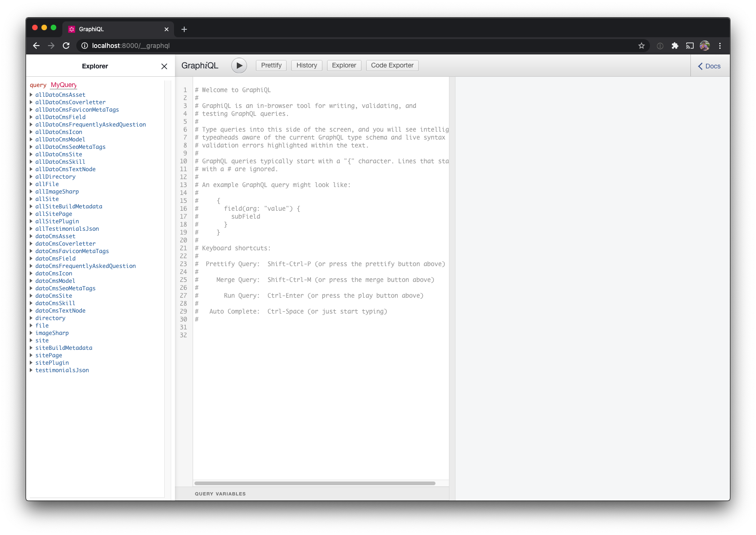Click the browser back arrow
Viewport: 756px width, 535px height.
click(x=36, y=46)
